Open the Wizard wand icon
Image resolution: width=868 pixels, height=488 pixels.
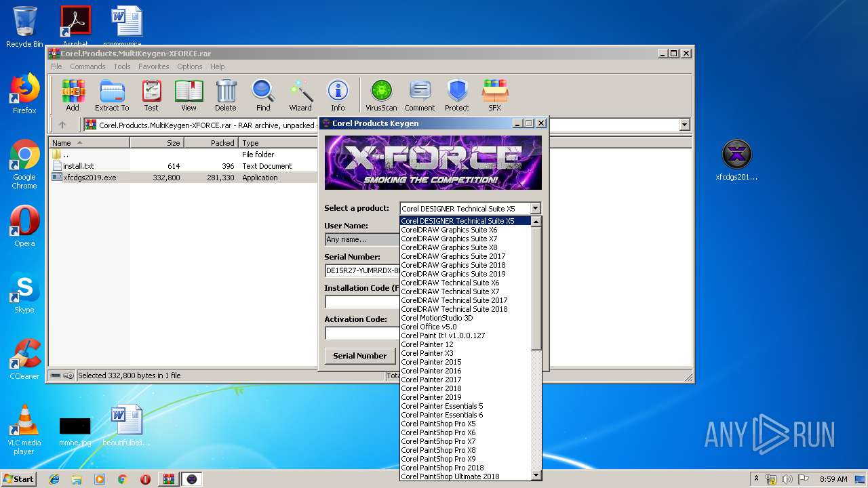[x=300, y=95]
